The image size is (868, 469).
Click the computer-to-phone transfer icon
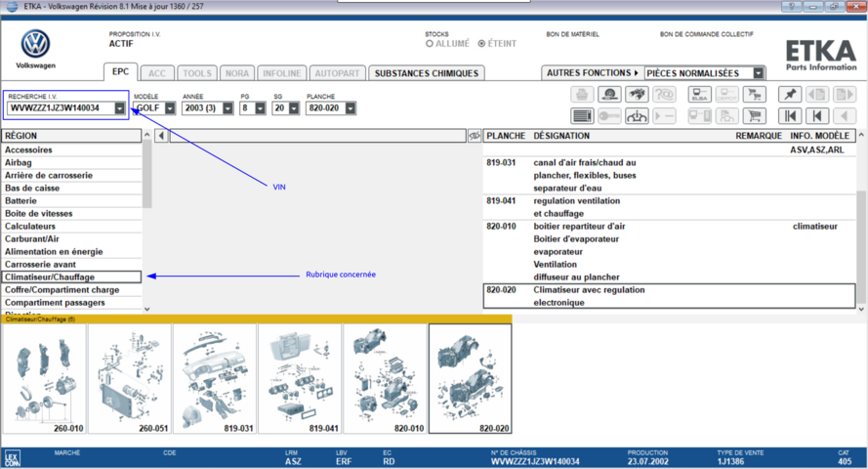(x=700, y=116)
